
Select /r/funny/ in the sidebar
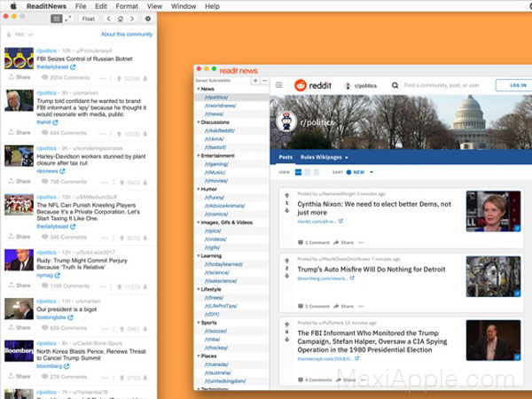pyautogui.click(x=215, y=198)
